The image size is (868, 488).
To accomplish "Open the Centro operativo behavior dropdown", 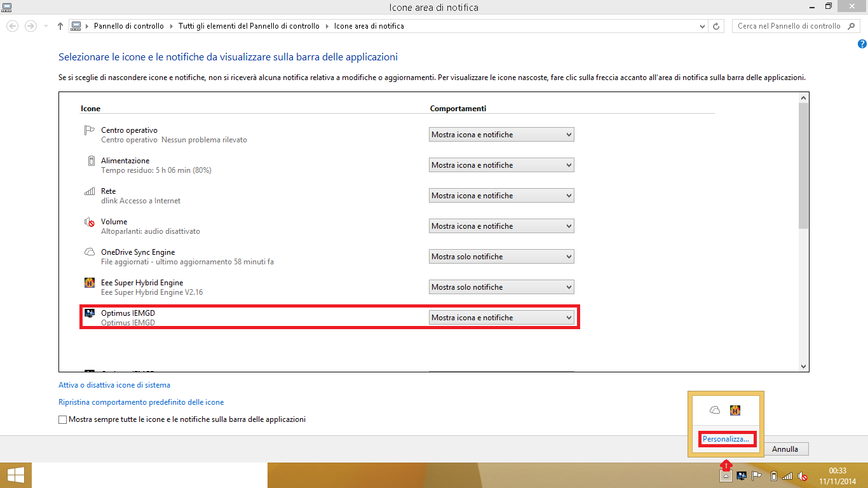I will (501, 134).
